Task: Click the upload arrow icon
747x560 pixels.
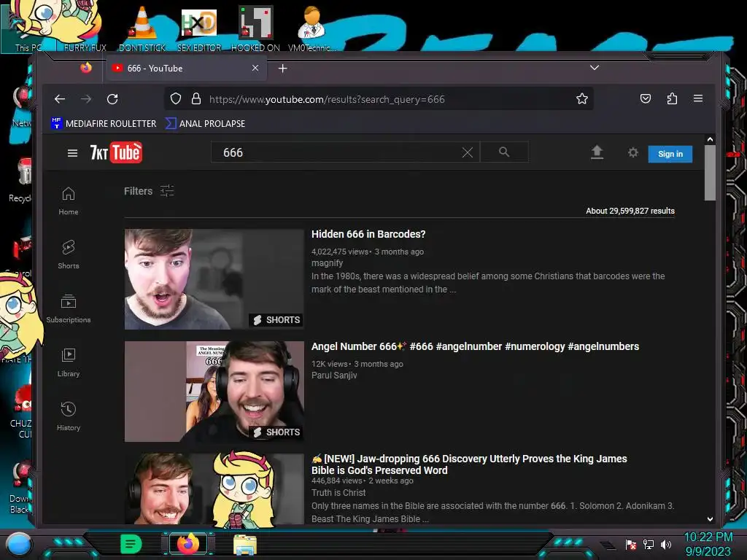Action: click(597, 152)
